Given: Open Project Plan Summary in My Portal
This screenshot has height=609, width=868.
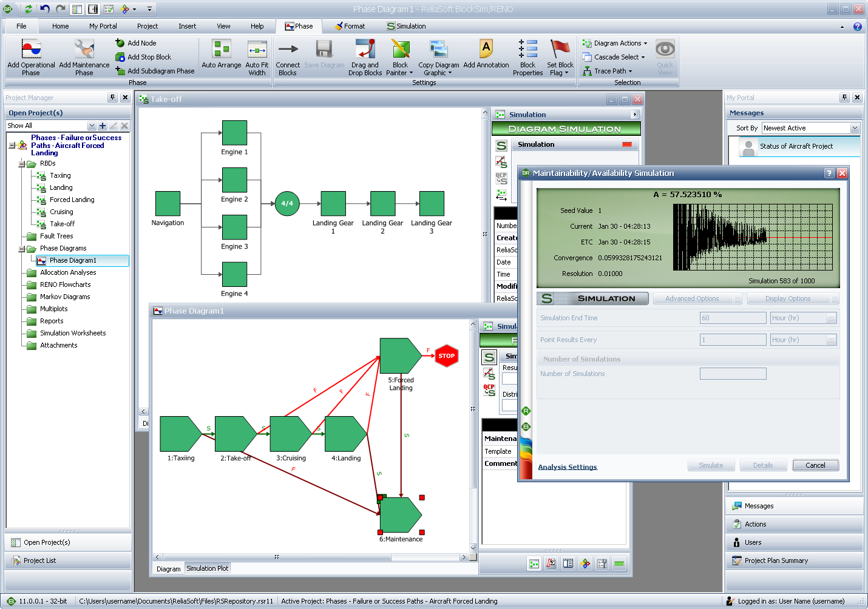Looking at the screenshot, I should (x=794, y=560).
